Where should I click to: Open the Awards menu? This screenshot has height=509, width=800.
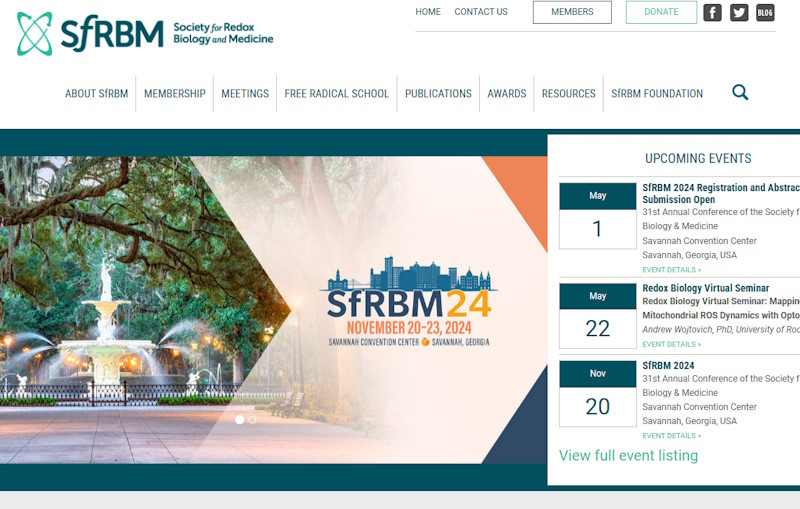[x=507, y=93]
